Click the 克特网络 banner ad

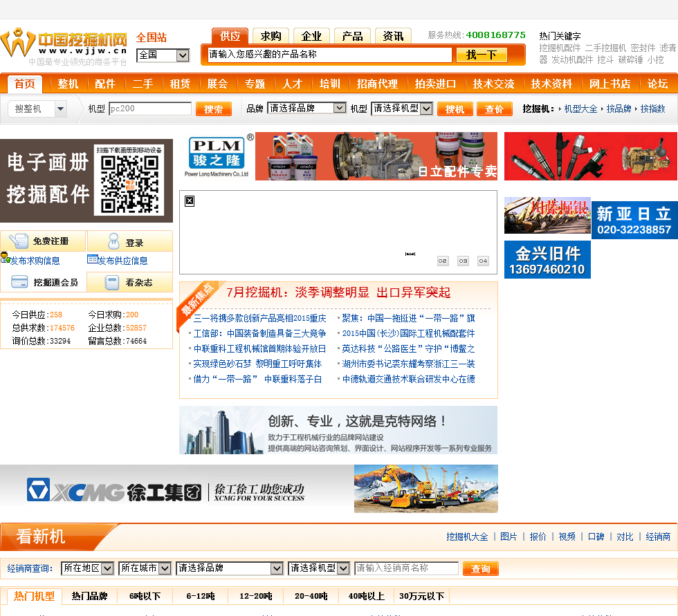[338, 430]
